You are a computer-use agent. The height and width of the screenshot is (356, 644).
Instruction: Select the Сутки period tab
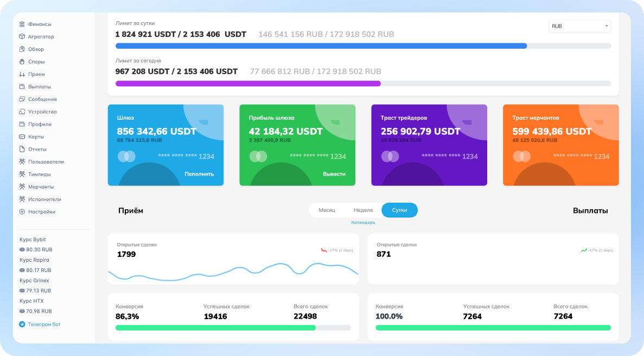[400, 210]
